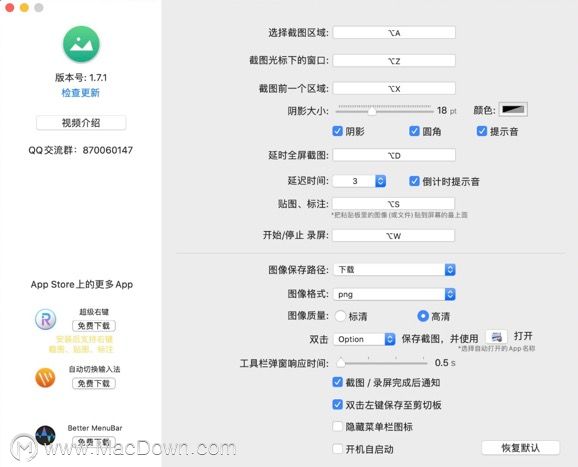Uncheck the 圆角 checkbox
The height and width of the screenshot is (467, 578).
(414, 131)
